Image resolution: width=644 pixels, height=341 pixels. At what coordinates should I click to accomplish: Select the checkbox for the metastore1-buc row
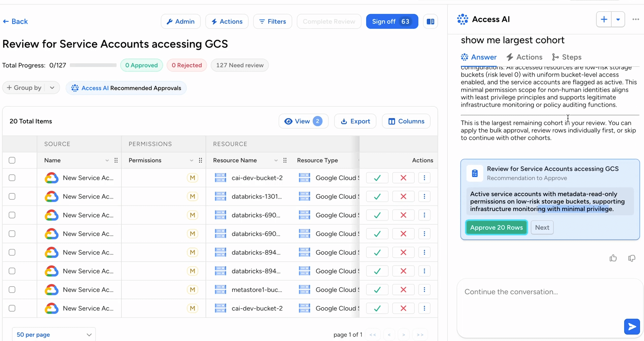tap(12, 290)
